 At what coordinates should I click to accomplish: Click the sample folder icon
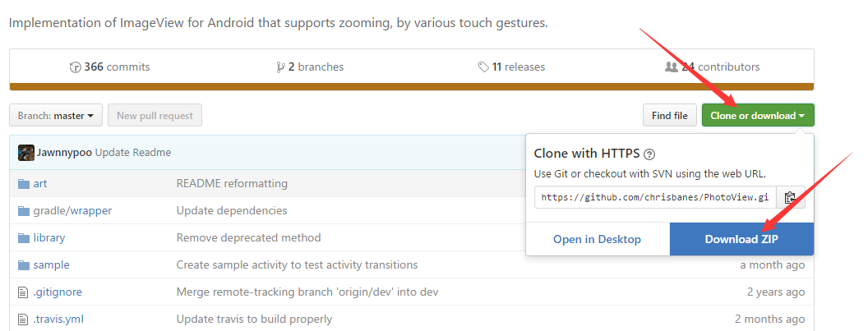[x=24, y=264]
